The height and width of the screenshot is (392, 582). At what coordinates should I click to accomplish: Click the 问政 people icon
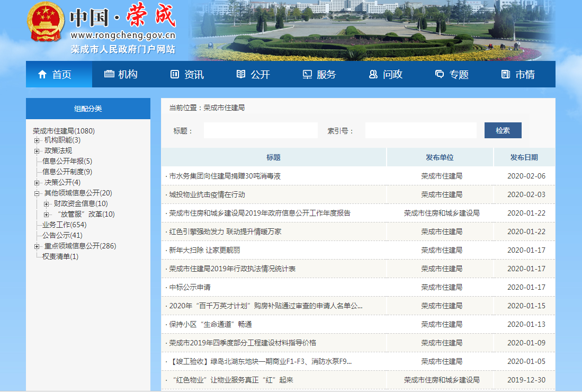373,75
